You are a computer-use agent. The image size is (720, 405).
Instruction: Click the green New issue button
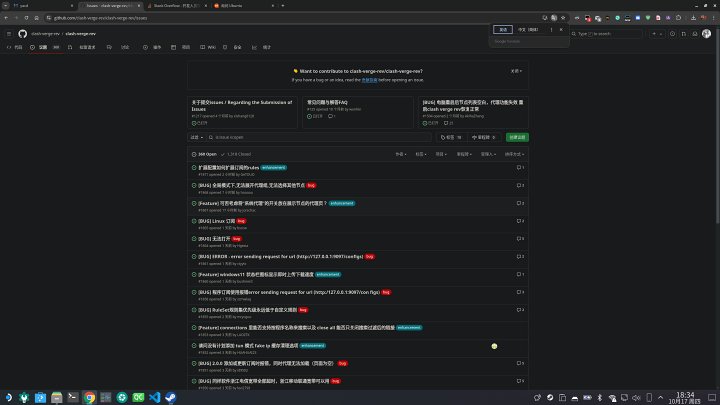[x=517, y=136]
